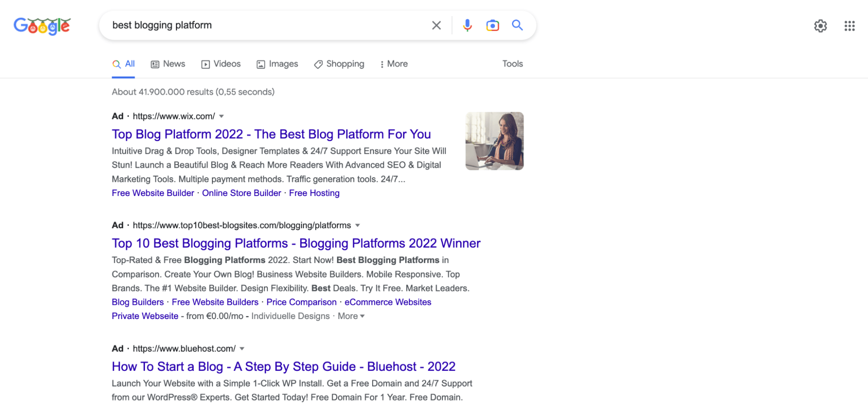The image size is (868, 409).
Task: Switch to News tab
Action: tap(168, 64)
